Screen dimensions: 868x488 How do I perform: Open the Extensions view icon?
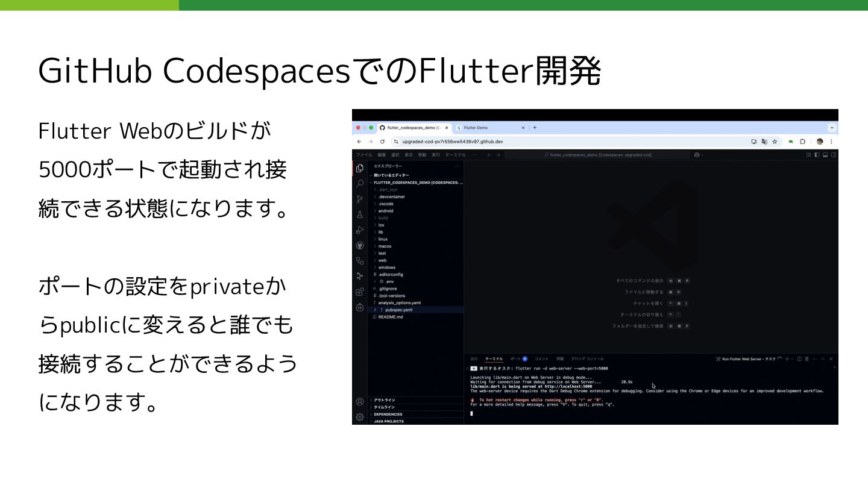(360, 292)
